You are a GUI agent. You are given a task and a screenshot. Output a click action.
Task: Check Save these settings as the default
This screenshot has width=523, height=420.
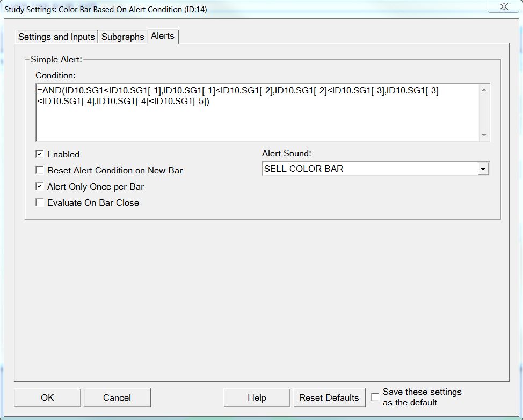click(x=375, y=397)
